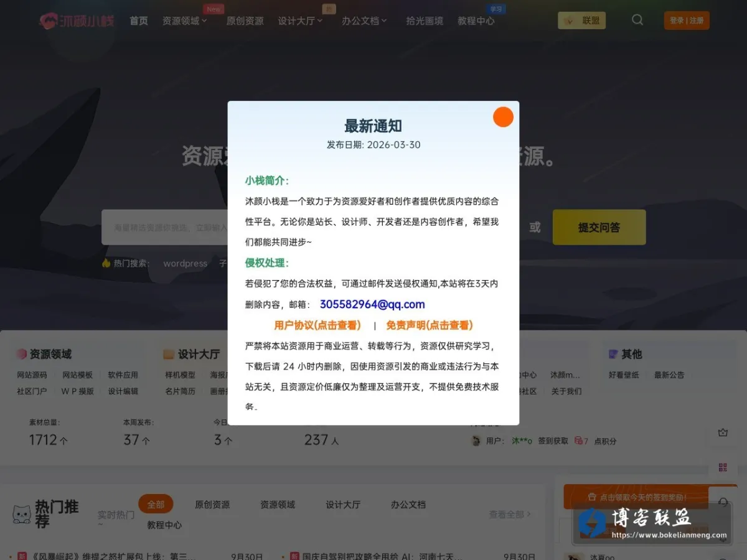
Task: Open the 网站源码 category link
Action: pos(32,375)
